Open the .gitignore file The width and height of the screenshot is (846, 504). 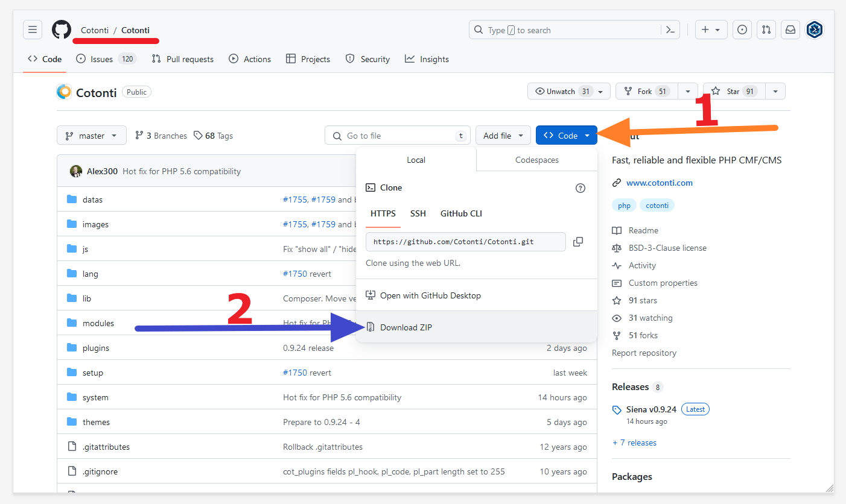click(x=100, y=471)
